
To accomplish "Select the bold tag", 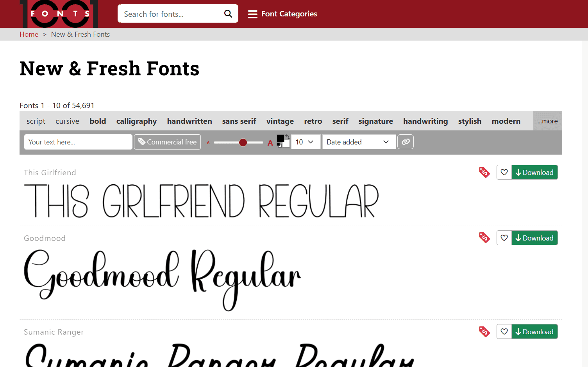I will point(98,121).
